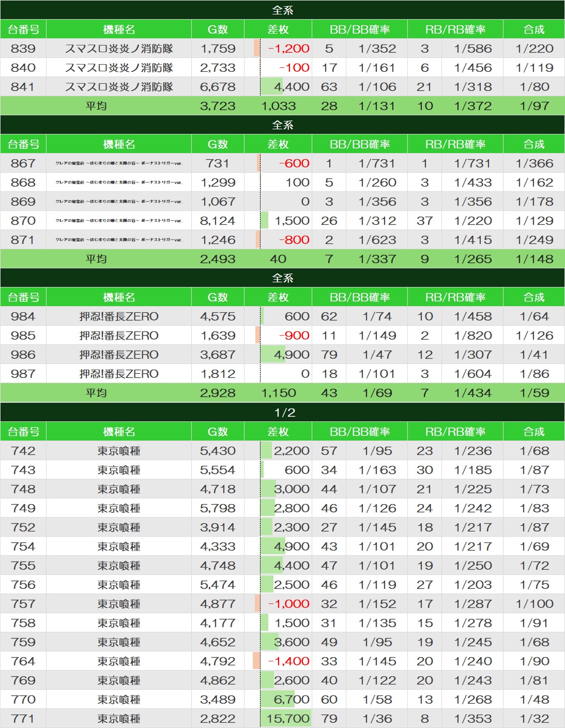
Task: Select average difference 1,150
Action: 279,393
